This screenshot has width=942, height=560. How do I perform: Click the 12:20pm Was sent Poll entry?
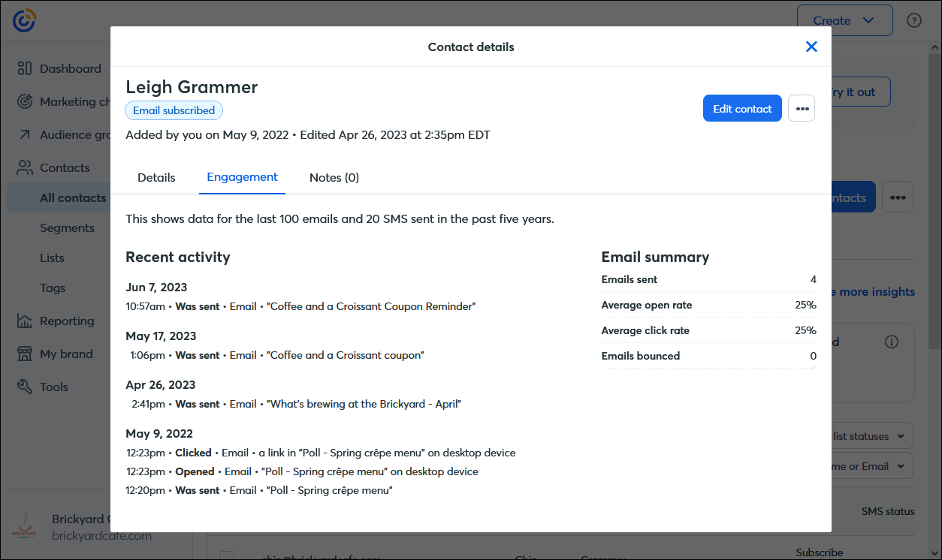click(259, 490)
